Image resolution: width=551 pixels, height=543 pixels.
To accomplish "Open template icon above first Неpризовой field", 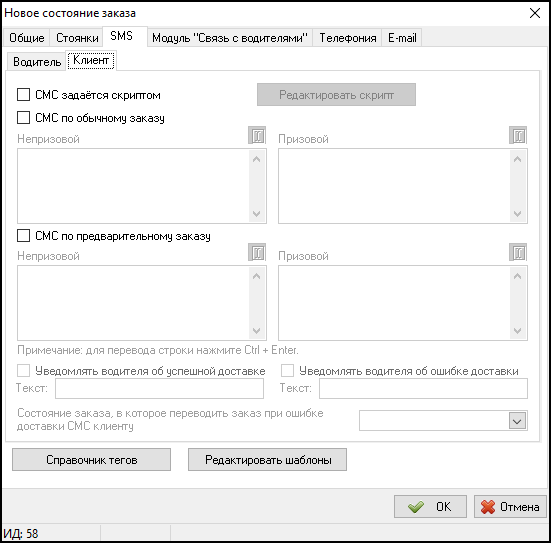I will tap(257, 136).
